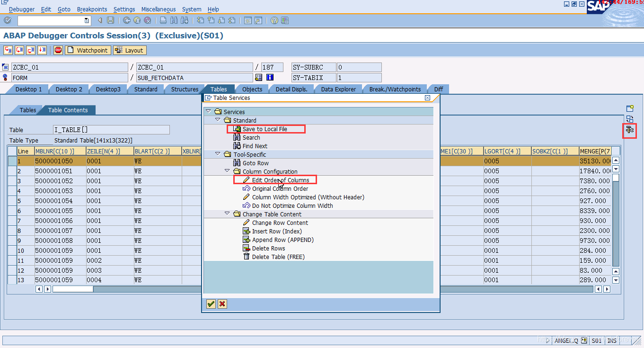Click the Return step-out debugger icon
The height and width of the screenshot is (348, 644).
31,50
